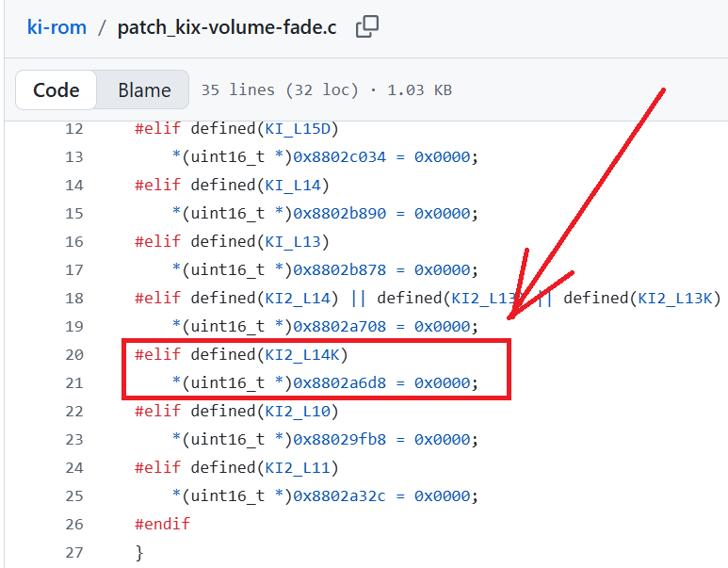This screenshot has height=568, width=728.
Task: Click the KI2_L14 symbol on line 18
Action: coord(298,299)
